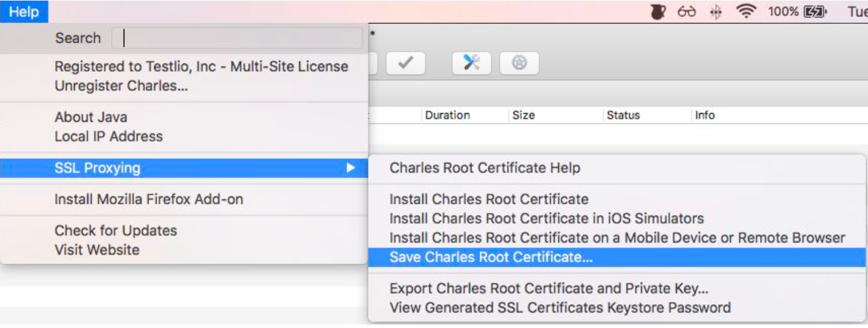
Task: Choose Export Charles Root Certificate and Private Key...
Action: click(x=617, y=288)
